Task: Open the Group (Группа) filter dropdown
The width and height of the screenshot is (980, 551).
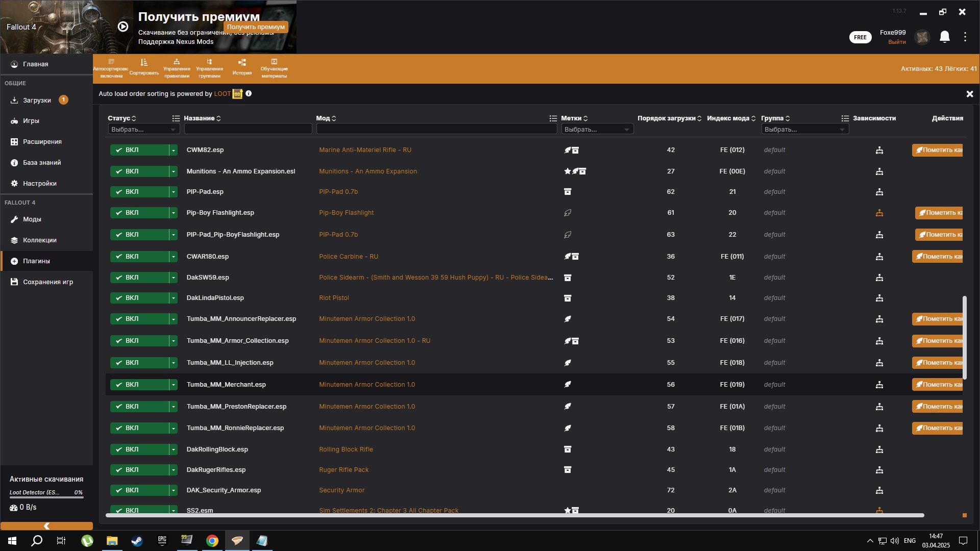Action: point(804,130)
